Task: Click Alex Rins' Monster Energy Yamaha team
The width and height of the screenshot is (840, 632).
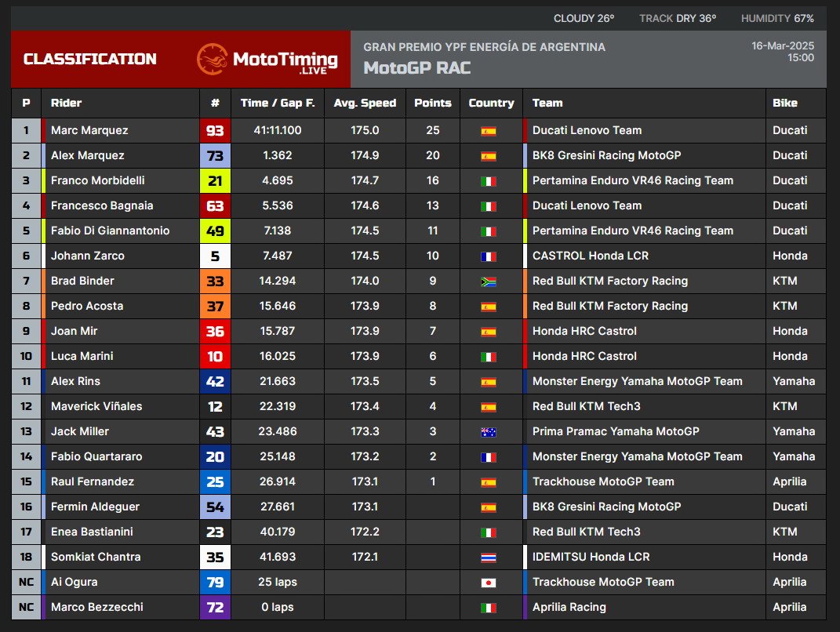Action: [638, 381]
